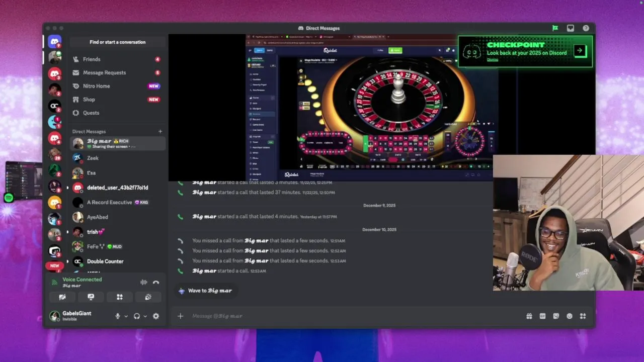Screen dimensions: 644x362
Task: Mute the microphone
Action: [118, 316]
